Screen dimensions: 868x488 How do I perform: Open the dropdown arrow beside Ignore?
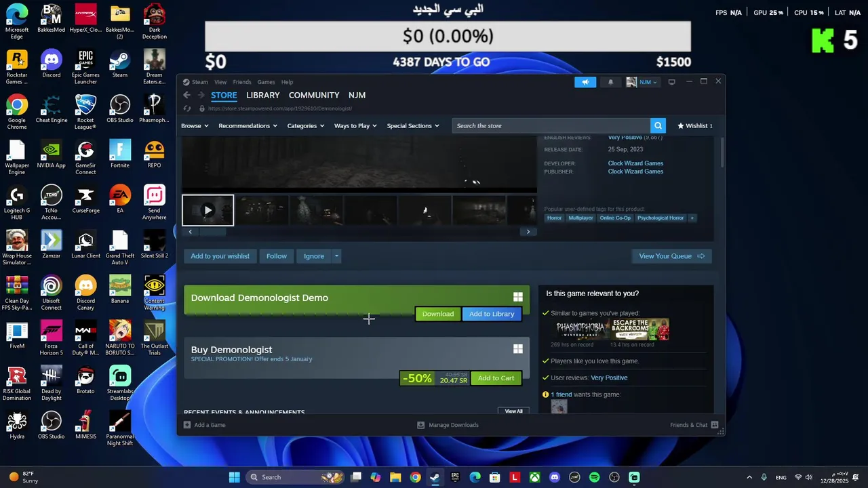[336, 256]
